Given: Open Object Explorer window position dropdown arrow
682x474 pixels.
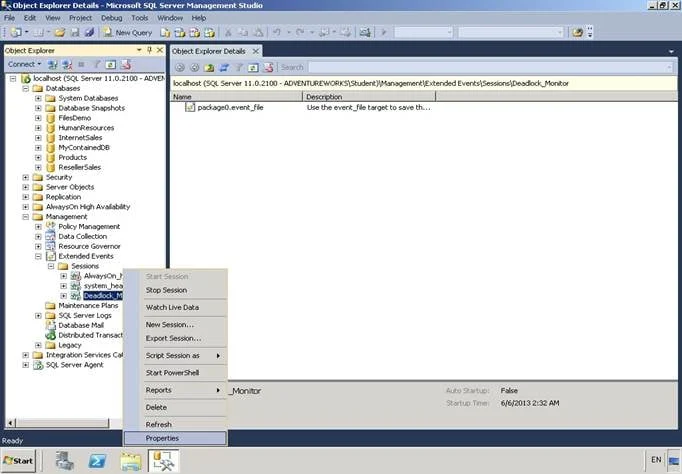Looking at the screenshot, I should click(139, 50).
